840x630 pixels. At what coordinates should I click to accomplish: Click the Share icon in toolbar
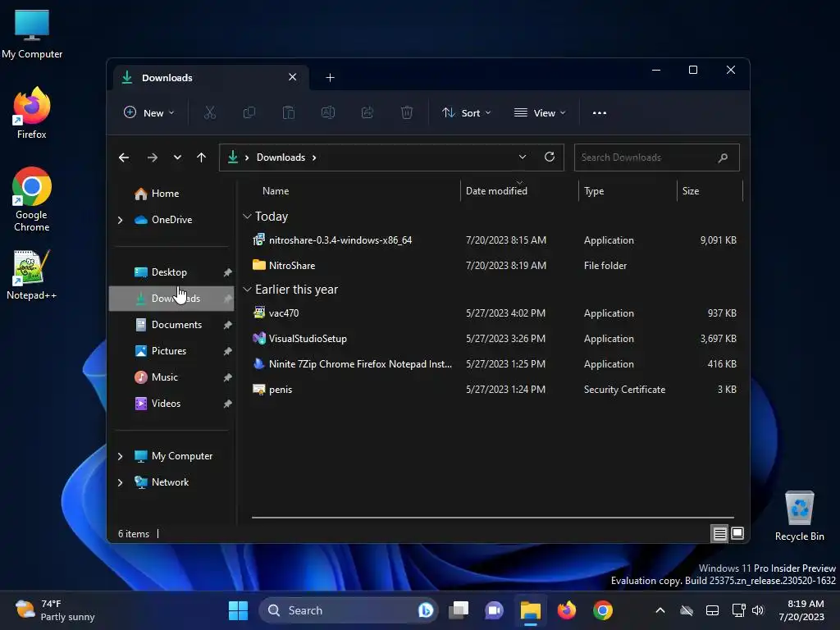(367, 112)
